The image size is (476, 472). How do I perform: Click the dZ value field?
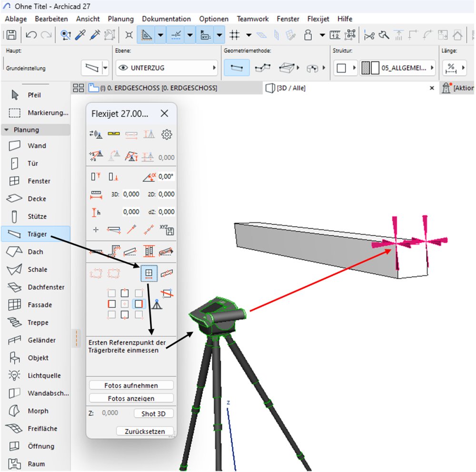pos(166,212)
